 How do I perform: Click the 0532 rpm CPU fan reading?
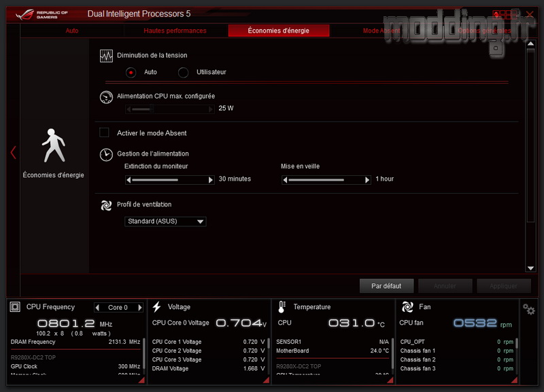tap(483, 323)
